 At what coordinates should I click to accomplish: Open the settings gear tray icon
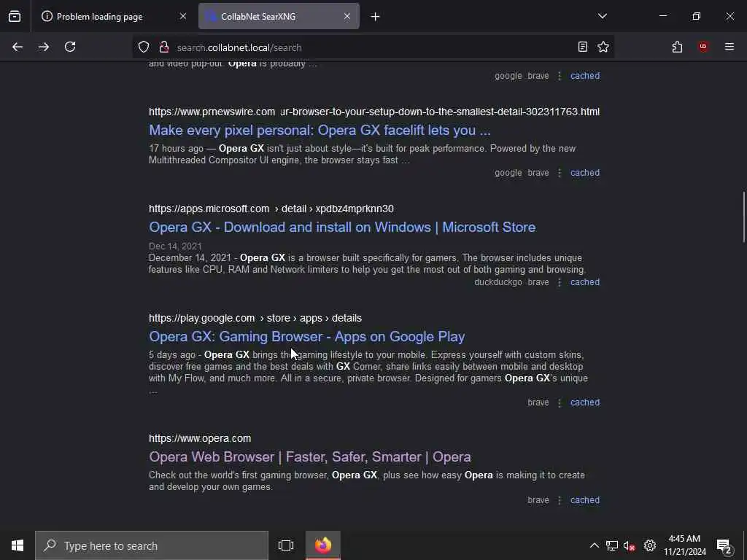[650, 545]
